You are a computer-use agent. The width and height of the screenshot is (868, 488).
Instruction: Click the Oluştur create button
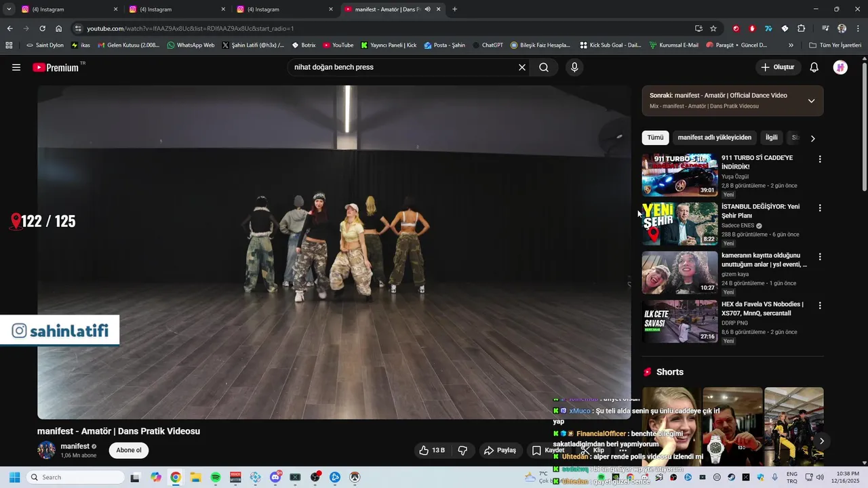click(778, 67)
